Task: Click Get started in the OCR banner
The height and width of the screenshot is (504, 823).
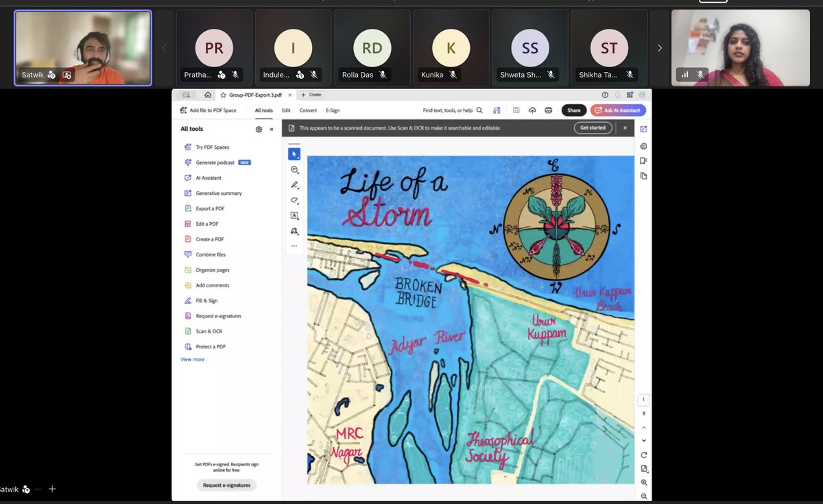Action: [593, 128]
